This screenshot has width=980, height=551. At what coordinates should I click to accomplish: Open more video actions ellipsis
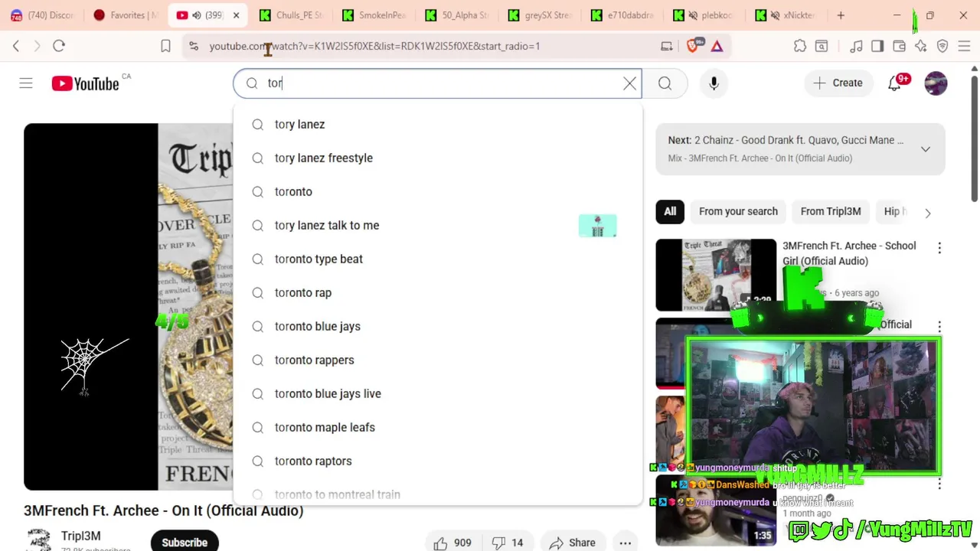(625, 543)
